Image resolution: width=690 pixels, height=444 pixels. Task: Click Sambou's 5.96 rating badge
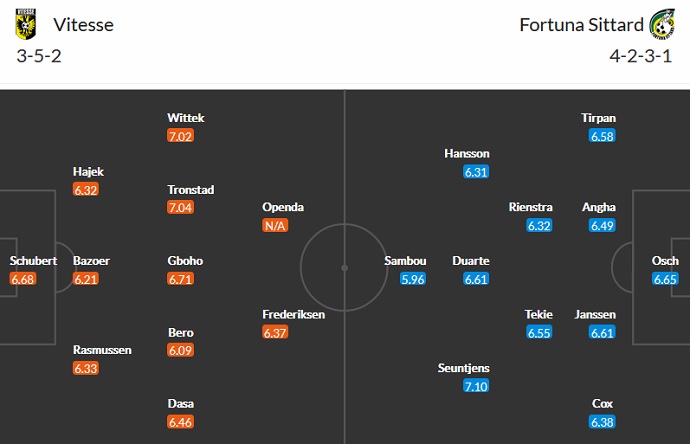pos(413,279)
